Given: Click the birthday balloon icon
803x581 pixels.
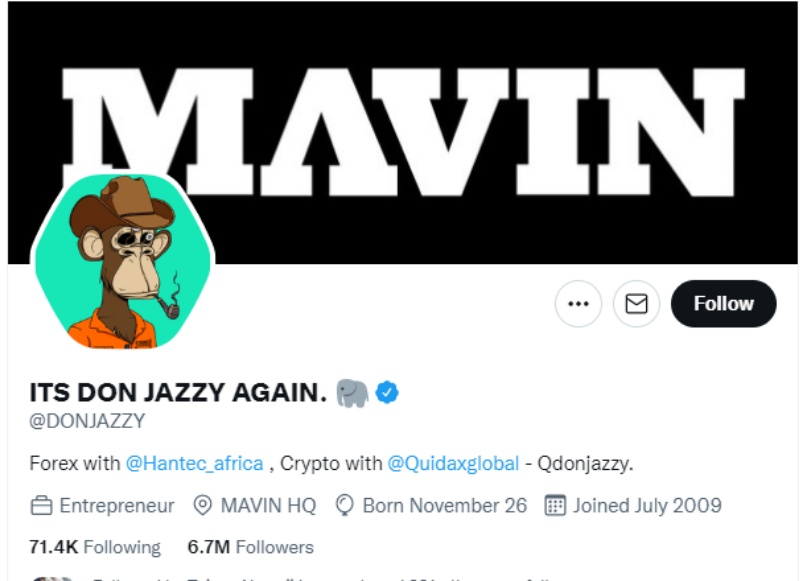Looking at the screenshot, I should (x=346, y=505).
